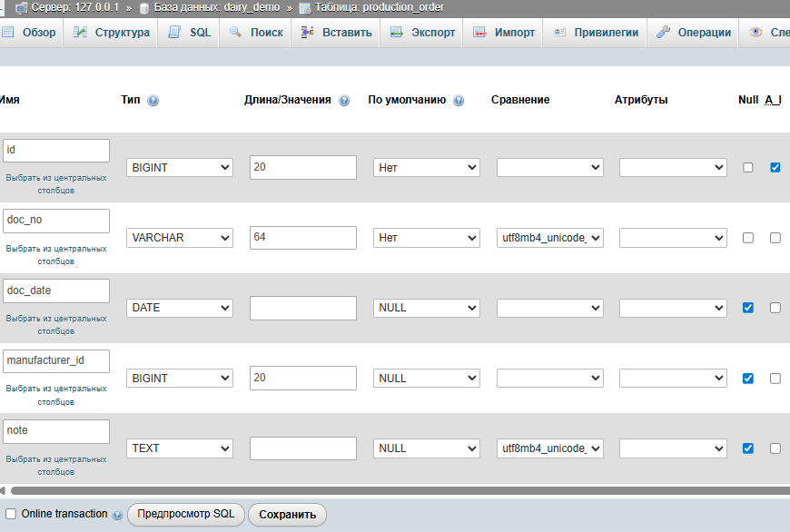Click help icon next to По умолчанию

tap(459, 101)
